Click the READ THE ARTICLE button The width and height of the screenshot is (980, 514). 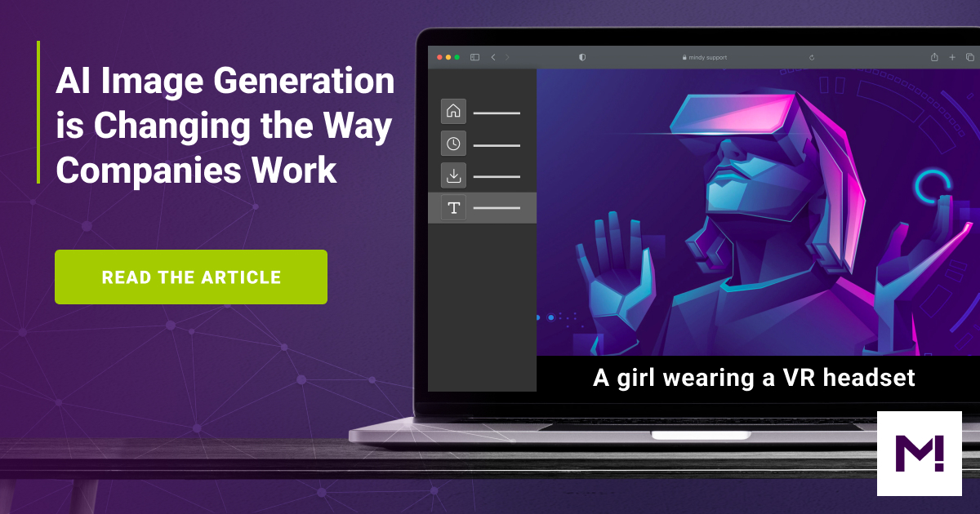click(x=190, y=277)
